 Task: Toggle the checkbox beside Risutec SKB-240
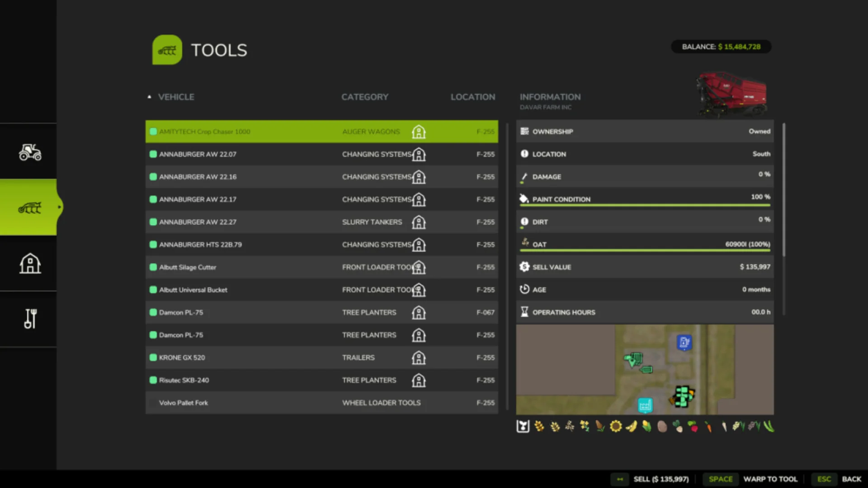153,380
